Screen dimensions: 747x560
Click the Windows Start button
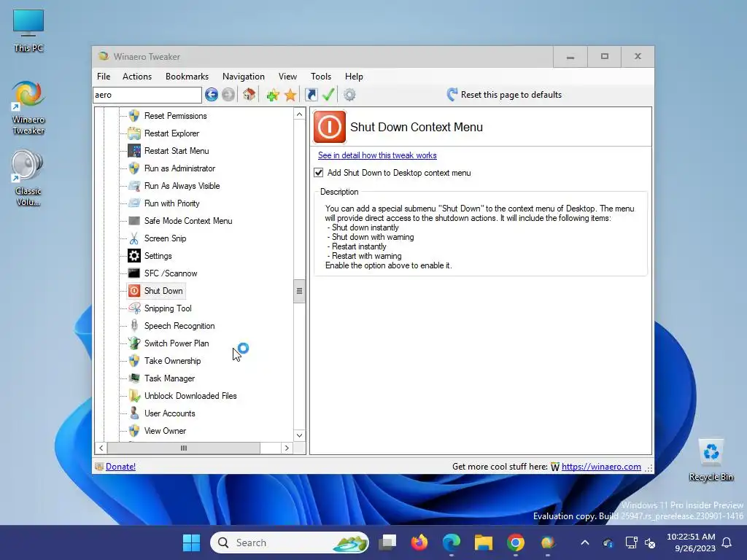click(192, 542)
